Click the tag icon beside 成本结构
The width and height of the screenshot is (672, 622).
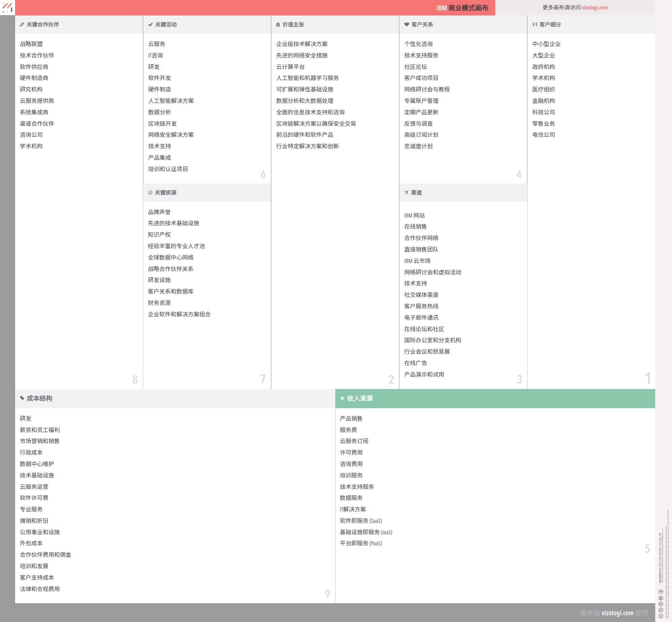click(22, 398)
